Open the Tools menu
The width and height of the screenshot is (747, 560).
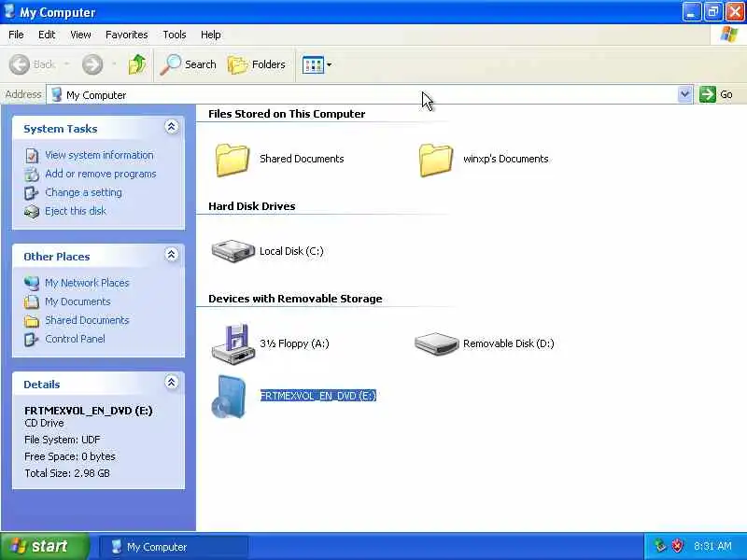coord(175,35)
